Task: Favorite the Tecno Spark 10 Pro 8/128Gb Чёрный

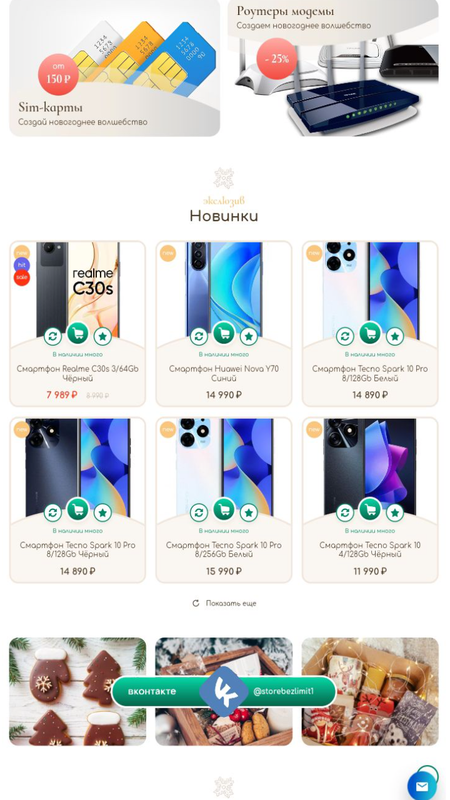Action: coord(103,513)
